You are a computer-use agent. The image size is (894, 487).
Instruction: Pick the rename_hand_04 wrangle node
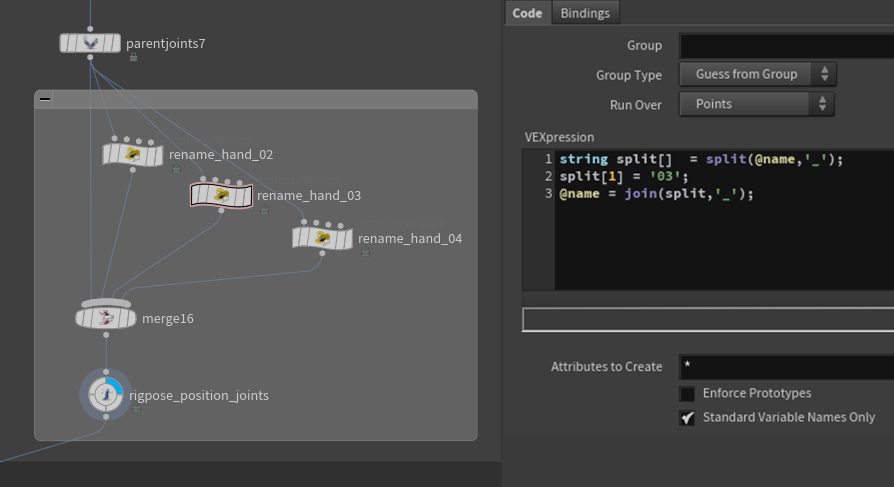(322, 238)
